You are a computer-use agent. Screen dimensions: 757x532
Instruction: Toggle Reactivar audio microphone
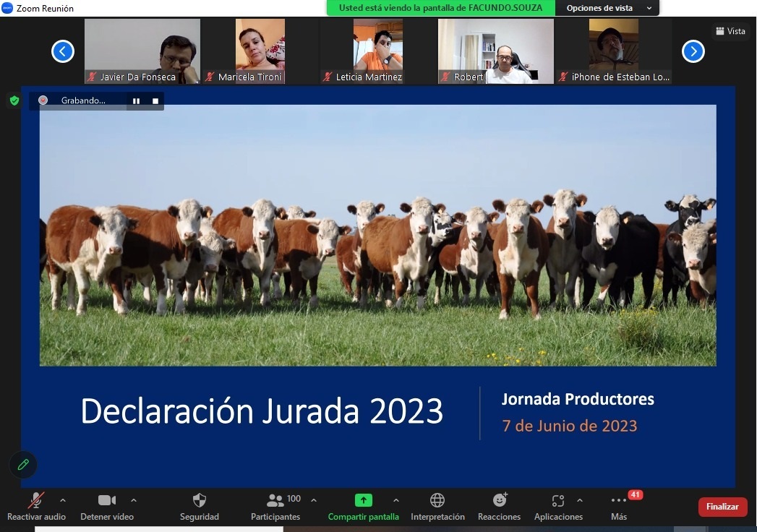pos(35,500)
